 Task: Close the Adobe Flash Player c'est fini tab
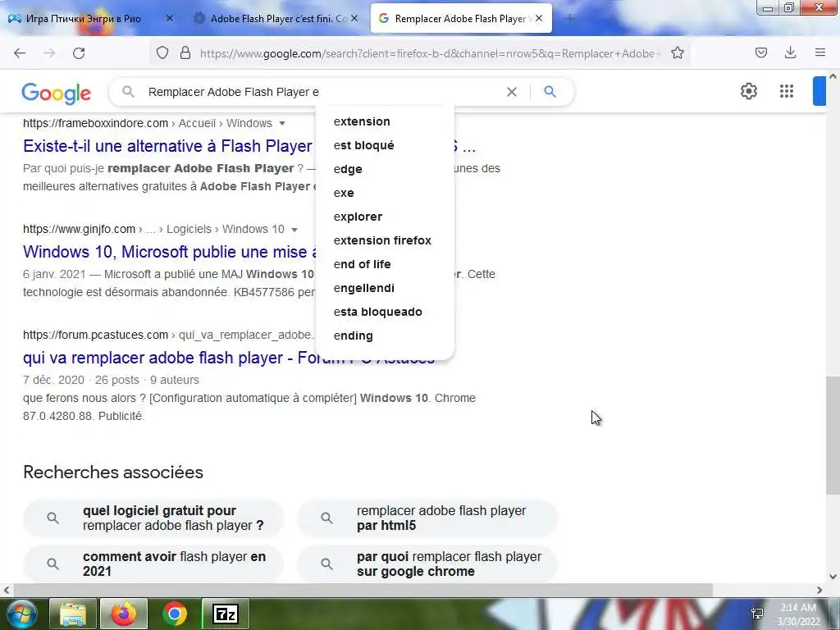click(354, 19)
